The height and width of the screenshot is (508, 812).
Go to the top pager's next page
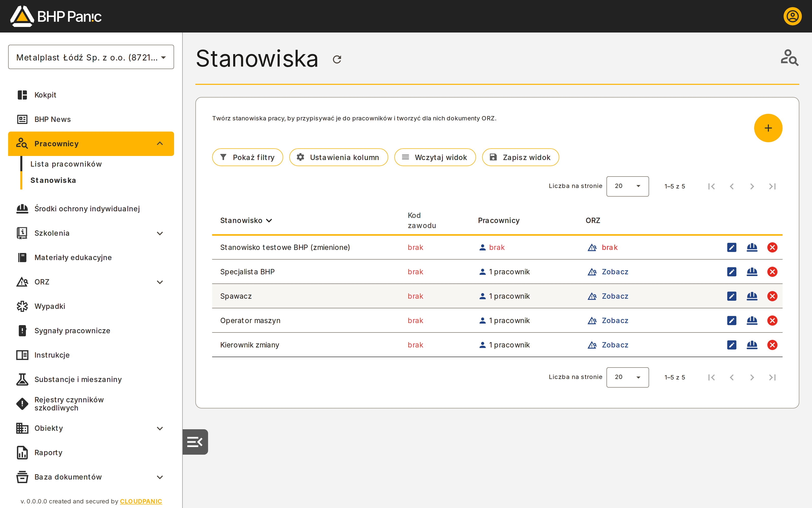[752, 186]
